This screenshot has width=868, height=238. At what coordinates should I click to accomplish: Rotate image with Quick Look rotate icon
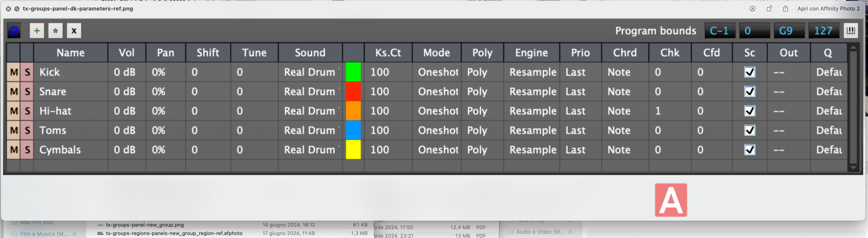point(769,9)
